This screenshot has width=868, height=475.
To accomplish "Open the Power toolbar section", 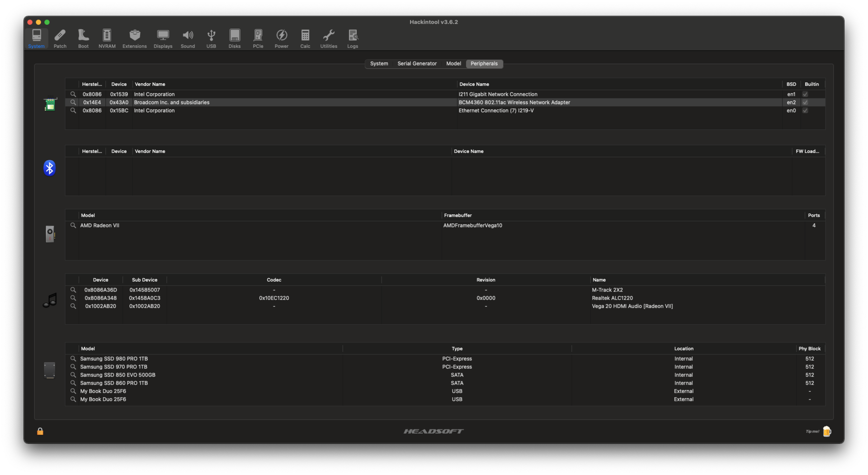I will click(282, 39).
